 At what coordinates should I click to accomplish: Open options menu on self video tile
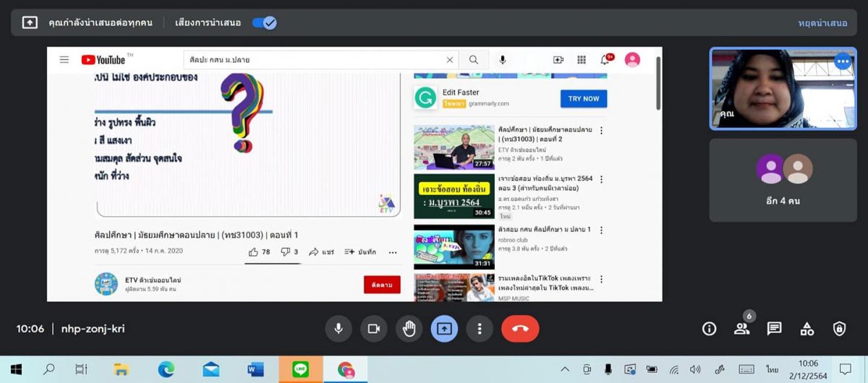point(842,62)
